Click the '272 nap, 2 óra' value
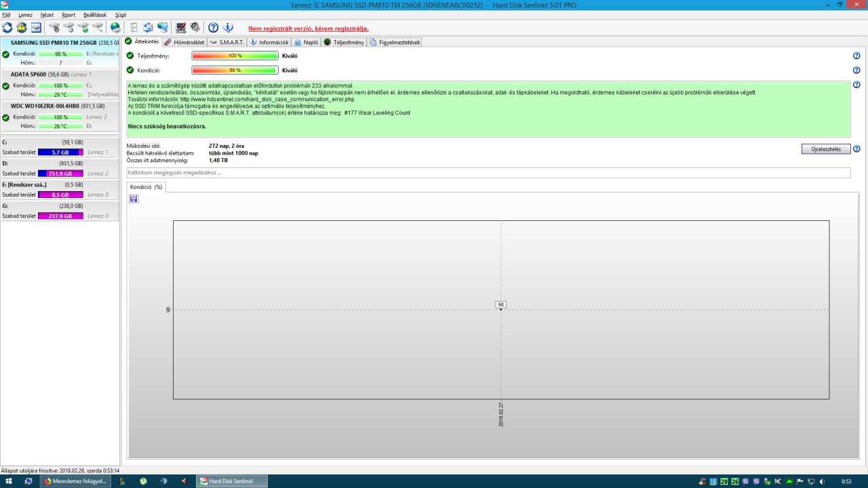Screen dimensions: 868x488 click(226, 146)
